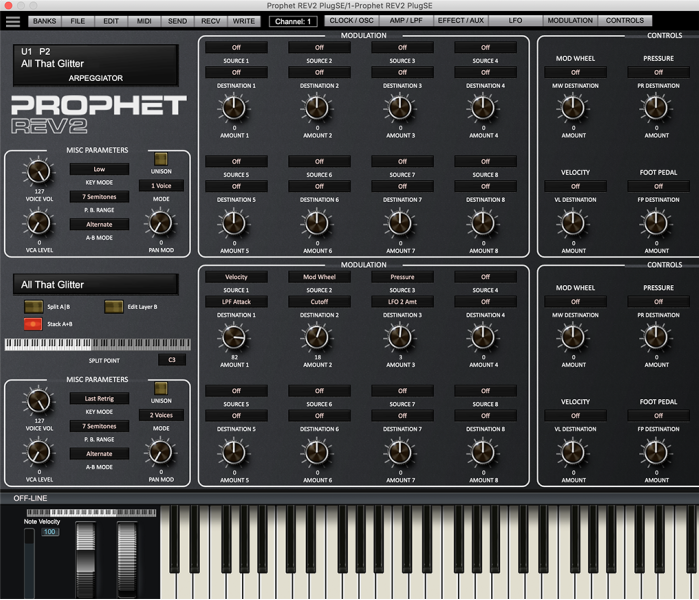
Task: Click the top PRESSURE AMOUNT knob
Action: [656, 108]
